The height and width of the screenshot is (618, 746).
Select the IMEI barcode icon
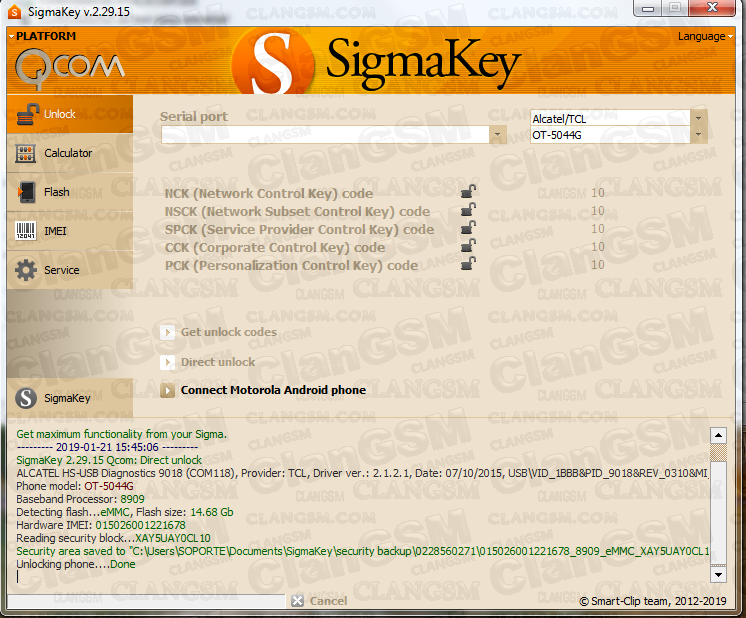[26, 231]
